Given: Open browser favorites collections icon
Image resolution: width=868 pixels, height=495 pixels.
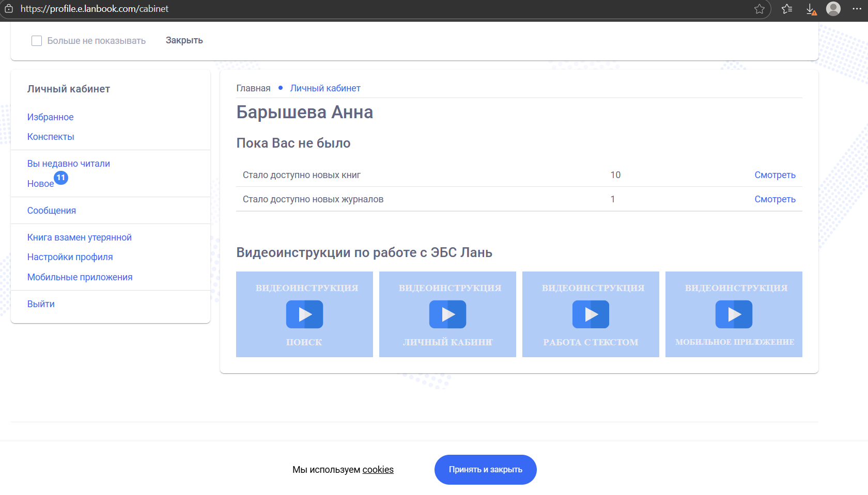Looking at the screenshot, I should (786, 9).
